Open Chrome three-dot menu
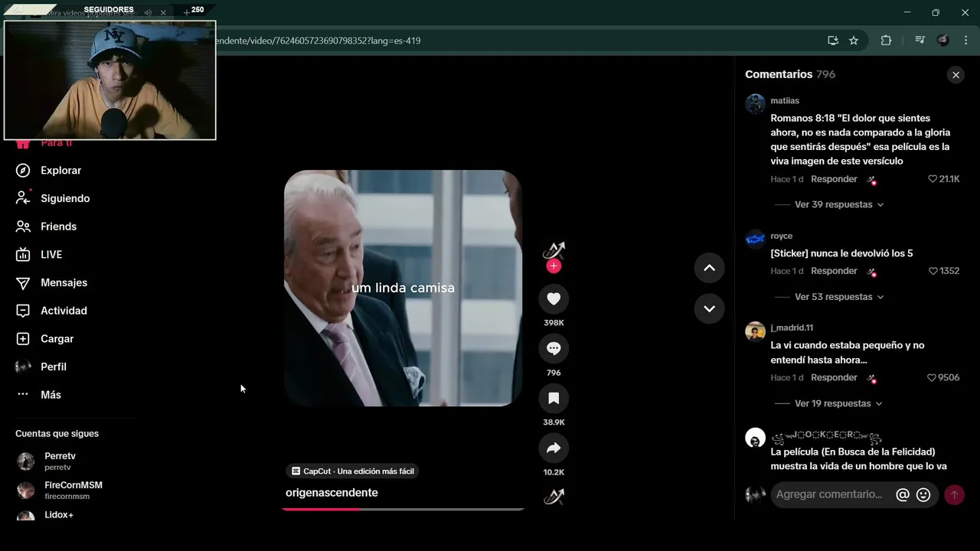 (966, 41)
